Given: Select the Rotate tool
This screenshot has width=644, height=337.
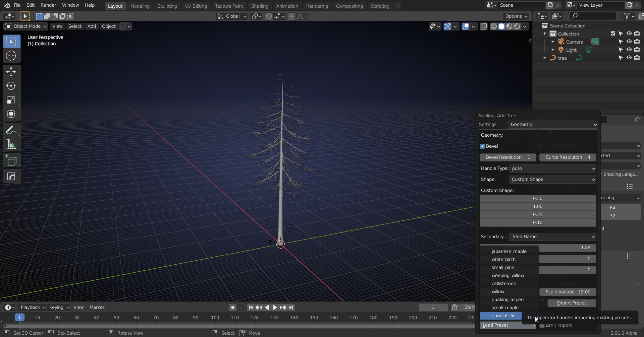Looking at the screenshot, I should tap(11, 86).
